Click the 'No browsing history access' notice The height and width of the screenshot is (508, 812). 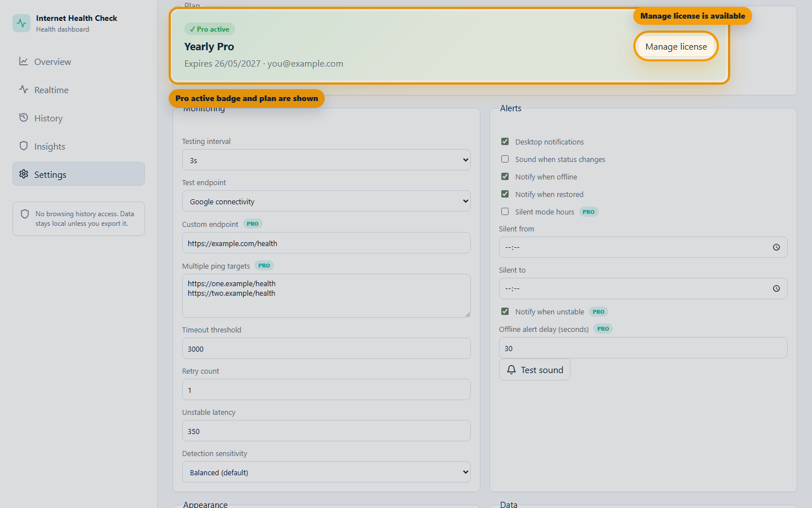tap(78, 218)
